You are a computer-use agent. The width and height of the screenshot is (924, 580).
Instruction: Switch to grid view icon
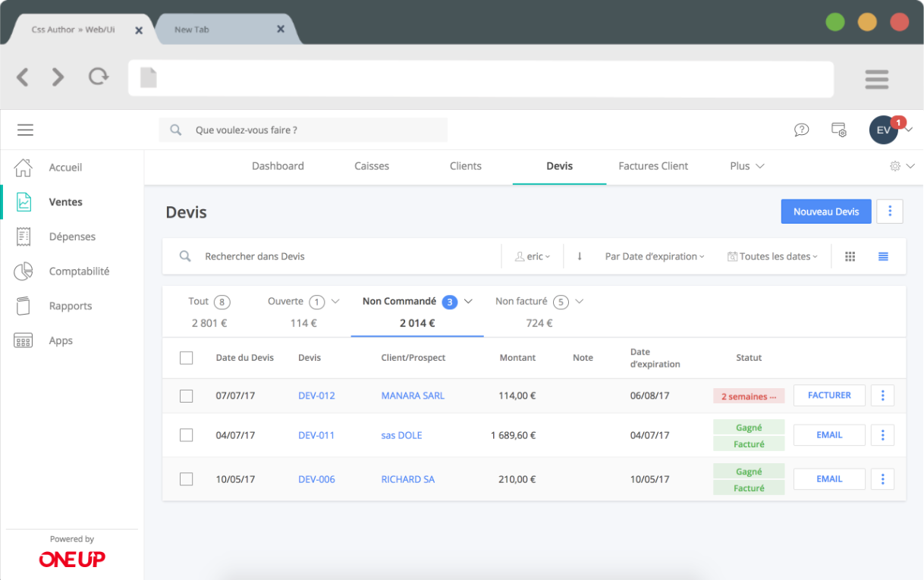point(850,256)
